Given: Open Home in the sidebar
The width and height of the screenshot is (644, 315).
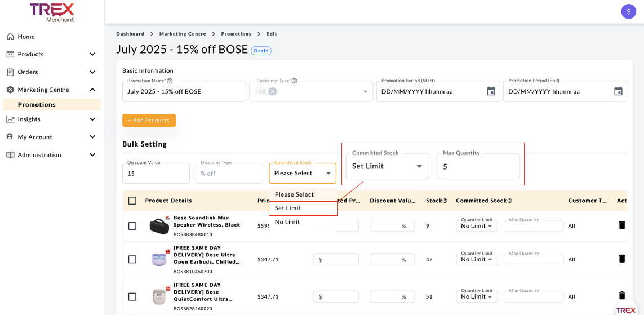Looking at the screenshot, I should pyautogui.click(x=26, y=37).
